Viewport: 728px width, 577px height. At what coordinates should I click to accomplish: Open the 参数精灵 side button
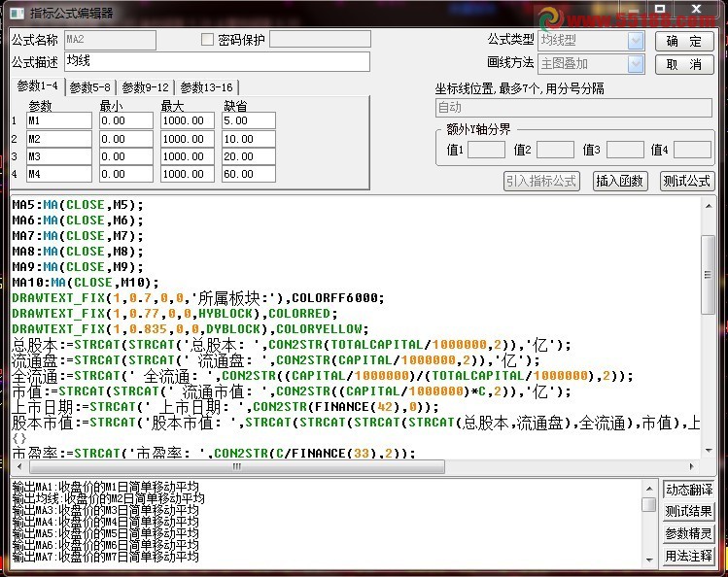(x=688, y=533)
